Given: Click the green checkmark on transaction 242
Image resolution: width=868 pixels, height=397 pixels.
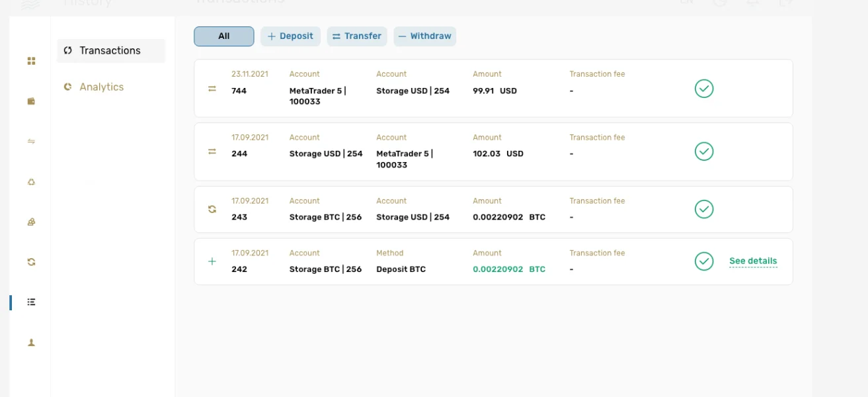Looking at the screenshot, I should click(x=704, y=261).
